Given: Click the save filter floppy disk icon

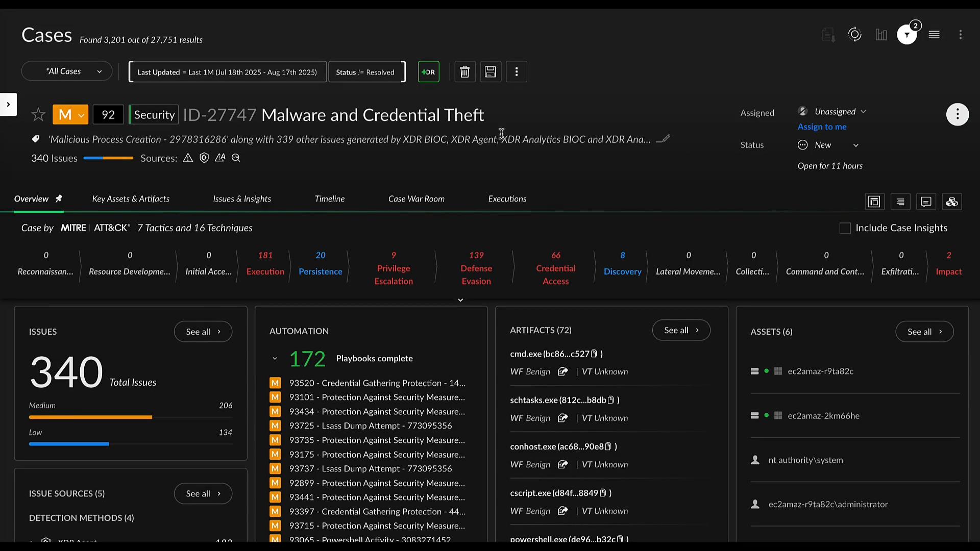Looking at the screenshot, I should coord(491,72).
